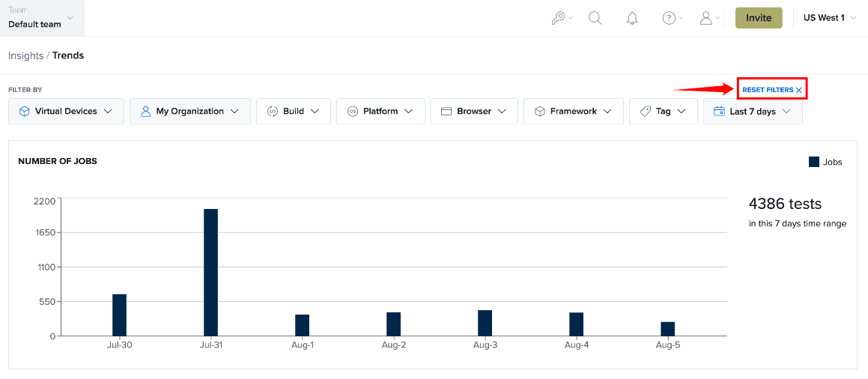Open the Platform filter dropdown
Image resolution: width=868 pixels, height=379 pixels.
tap(380, 111)
